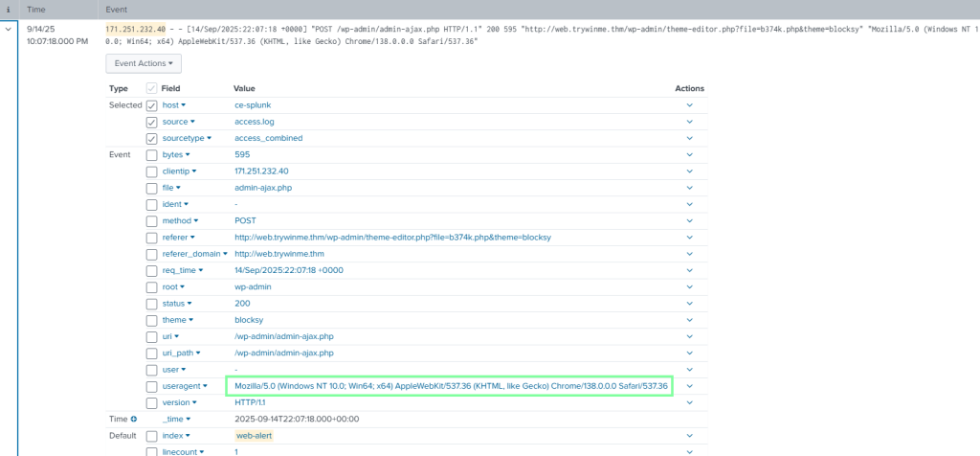Expand the clientip field name dropdown

tap(194, 171)
